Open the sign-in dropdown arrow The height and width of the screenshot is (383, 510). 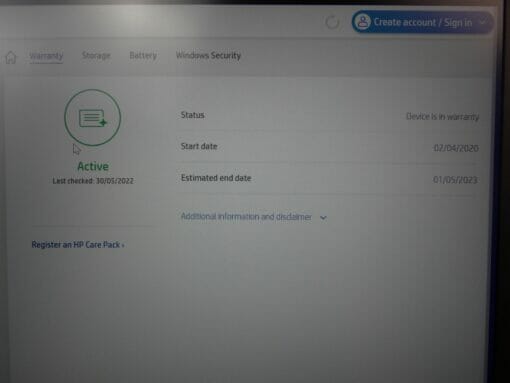[482, 22]
